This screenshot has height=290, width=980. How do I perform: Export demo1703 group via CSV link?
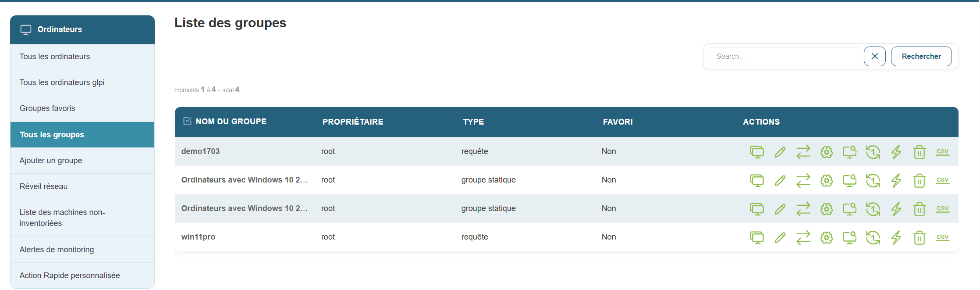click(x=942, y=151)
